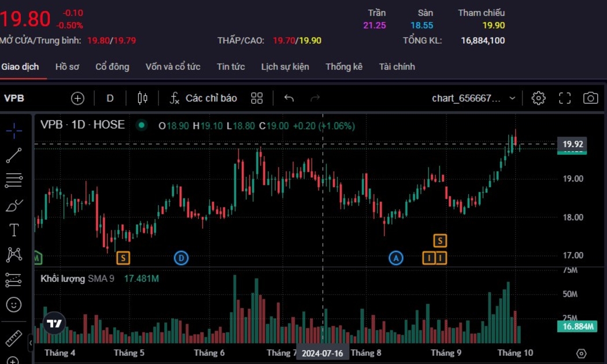Open the emoji sticker tool
The width and height of the screenshot is (607, 364).
point(14,304)
